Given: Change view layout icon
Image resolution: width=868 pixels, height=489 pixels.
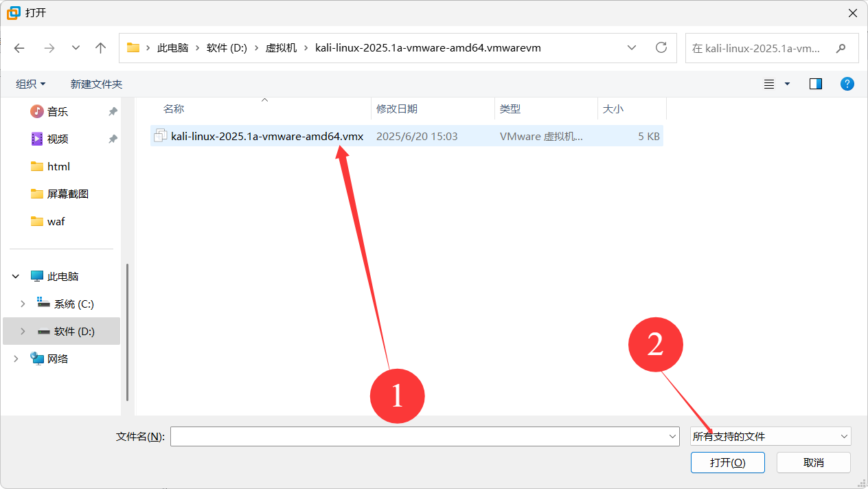Looking at the screenshot, I should tap(769, 84).
